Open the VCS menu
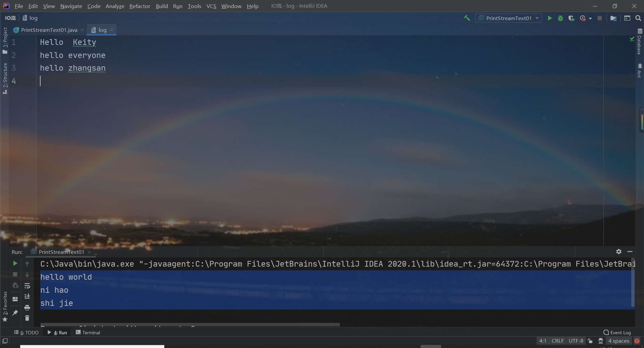This screenshot has height=348, width=644. 211,6
